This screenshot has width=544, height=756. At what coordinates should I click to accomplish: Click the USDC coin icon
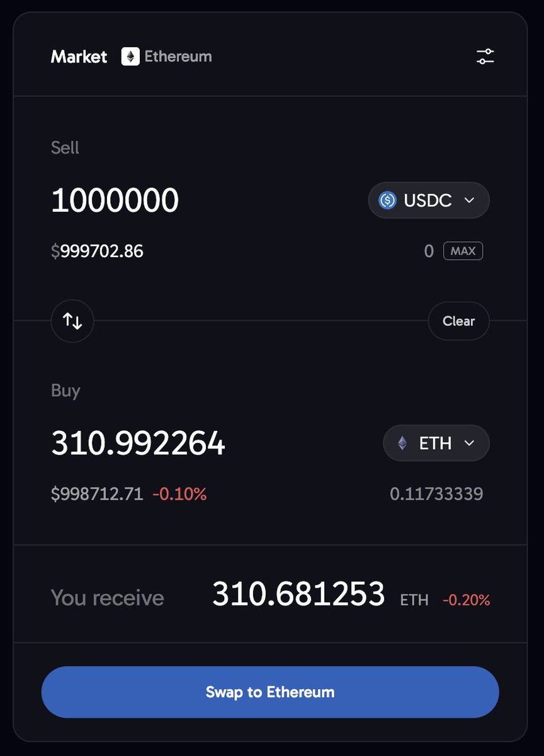click(x=387, y=200)
